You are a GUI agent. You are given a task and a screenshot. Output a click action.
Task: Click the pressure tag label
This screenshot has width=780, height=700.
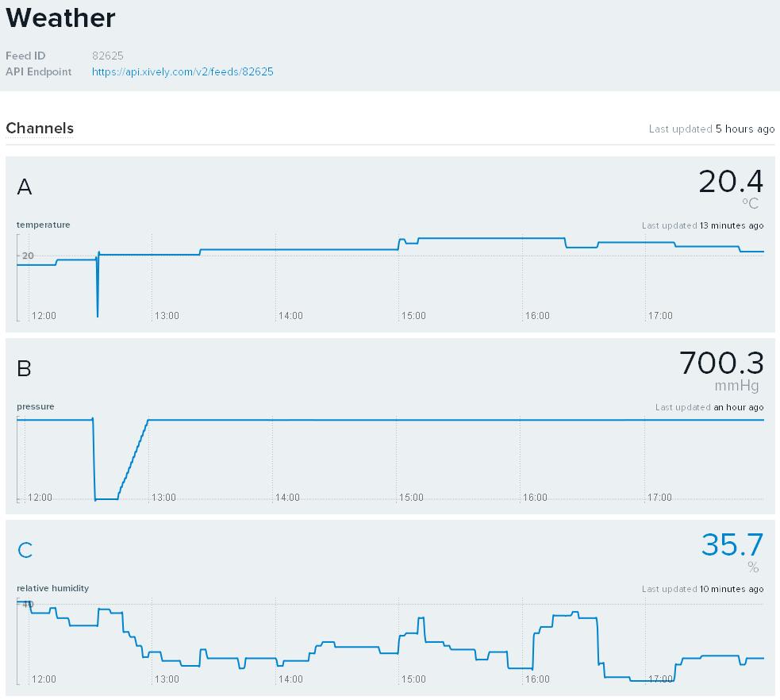point(36,406)
